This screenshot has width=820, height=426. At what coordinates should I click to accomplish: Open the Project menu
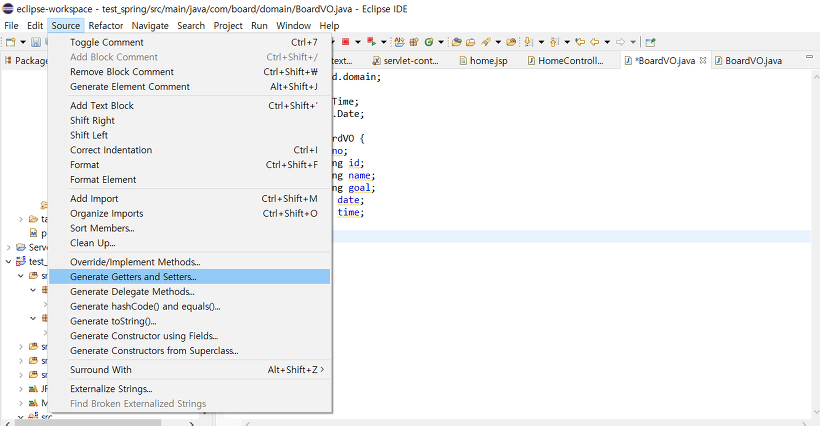(x=228, y=26)
